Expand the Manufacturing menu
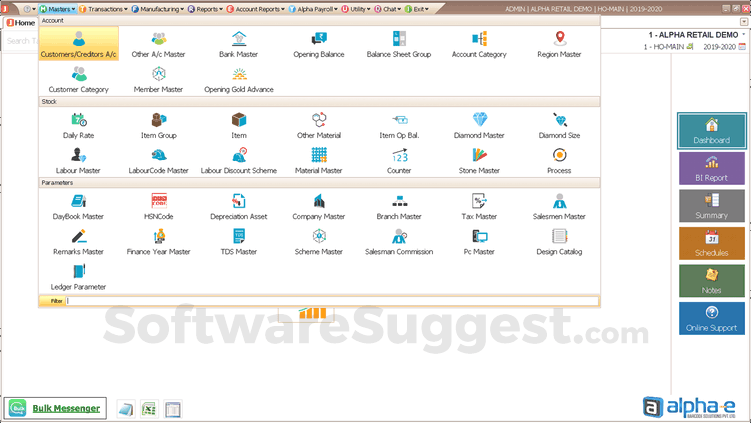Viewport: 751px width, 423px height. [158, 9]
